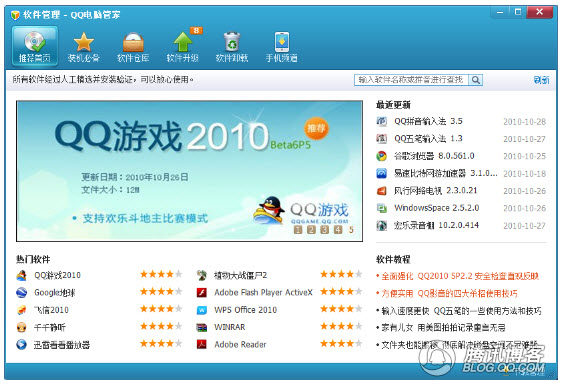
Task: Click star rating for WPS Office 2010
Action: [x=341, y=309]
